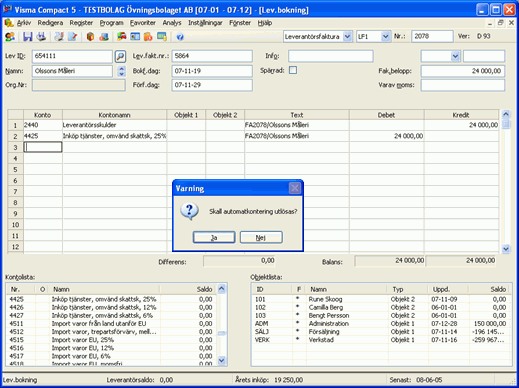Click the magnifier search button beside Lev ID
The image size is (519, 388).
[x=120, y=56]
